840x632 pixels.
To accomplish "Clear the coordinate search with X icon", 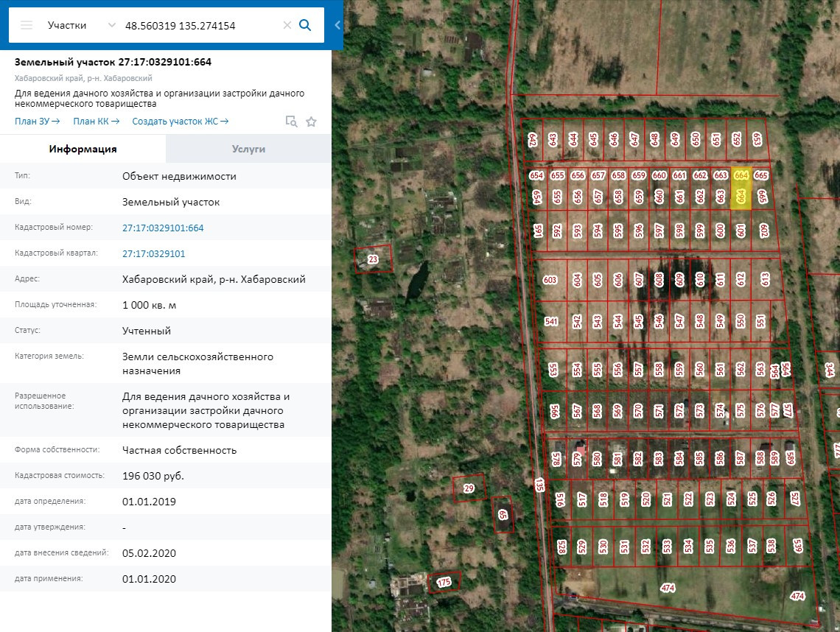I will pyautogui.click(x=287, y=25).
